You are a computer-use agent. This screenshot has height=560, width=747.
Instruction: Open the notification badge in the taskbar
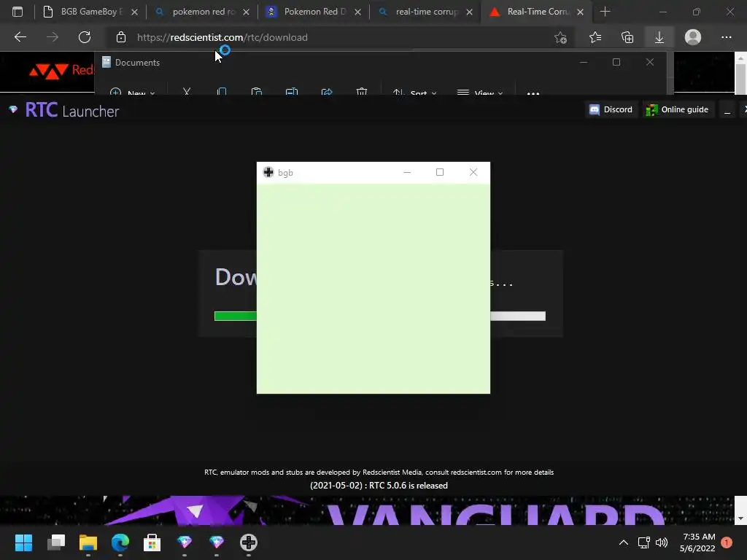coord(727,542)
